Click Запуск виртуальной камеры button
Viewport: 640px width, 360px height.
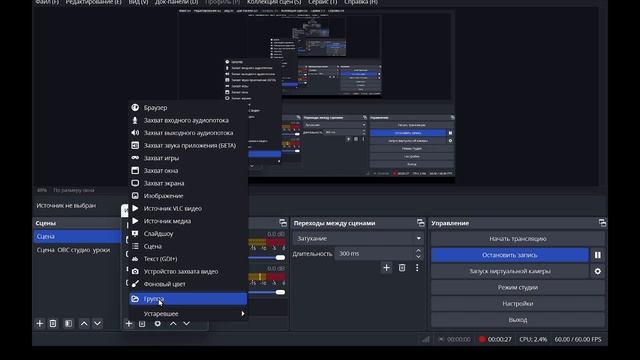tap(510, 271)
